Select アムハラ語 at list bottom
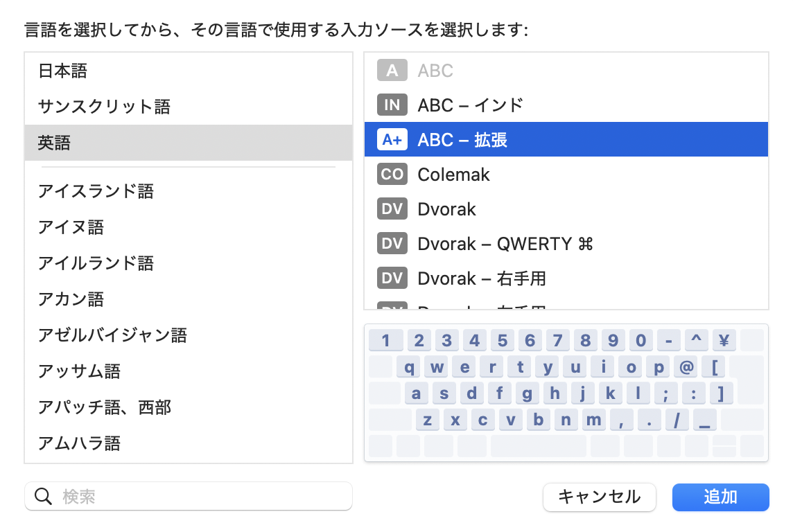The image size is (793, 532). pyautogui.click(x=79, y=443)
